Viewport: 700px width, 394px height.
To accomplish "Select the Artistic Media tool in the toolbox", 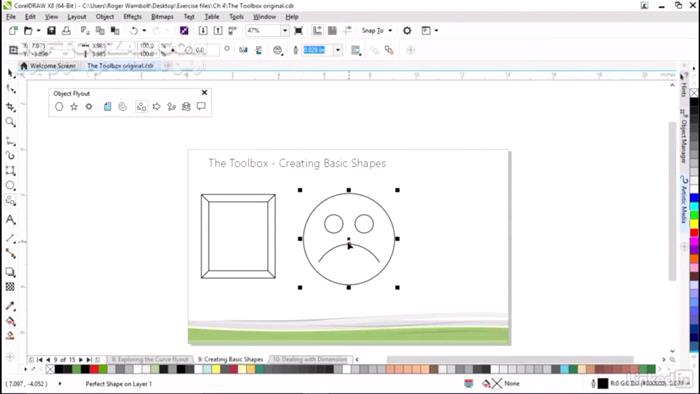I will pos(11,155).
